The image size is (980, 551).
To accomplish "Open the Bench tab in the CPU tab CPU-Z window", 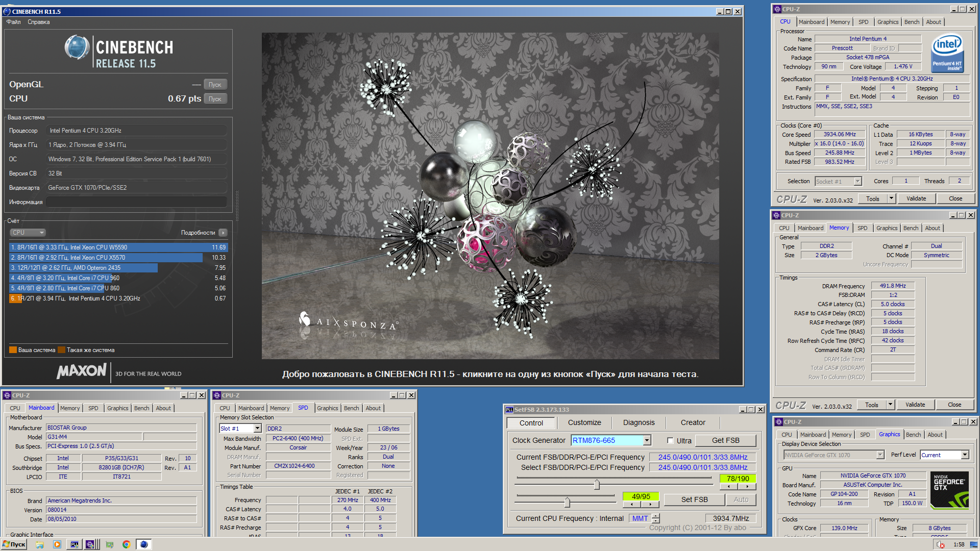I will (912, 22).
